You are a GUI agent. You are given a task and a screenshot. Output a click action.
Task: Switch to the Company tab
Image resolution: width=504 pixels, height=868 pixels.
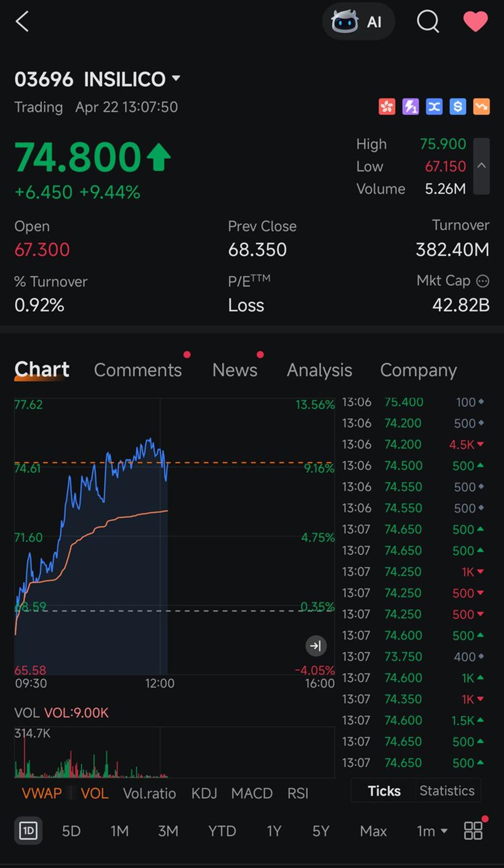tap(418, 370)
